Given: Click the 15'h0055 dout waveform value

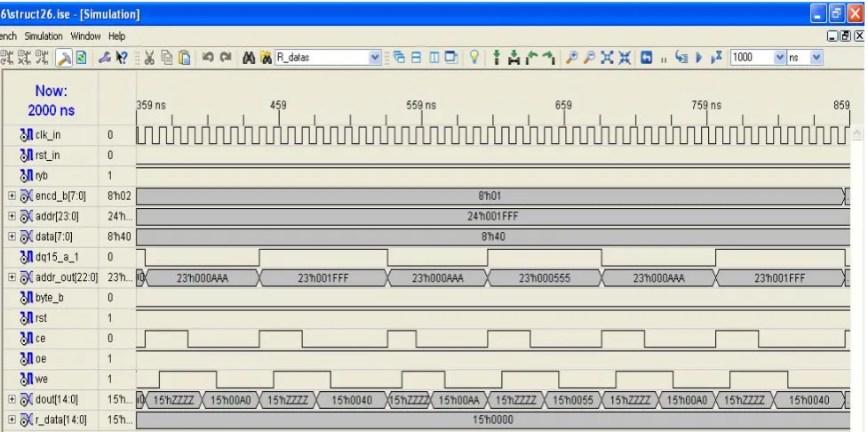Looking at the screenshot, I should point(572,400).
